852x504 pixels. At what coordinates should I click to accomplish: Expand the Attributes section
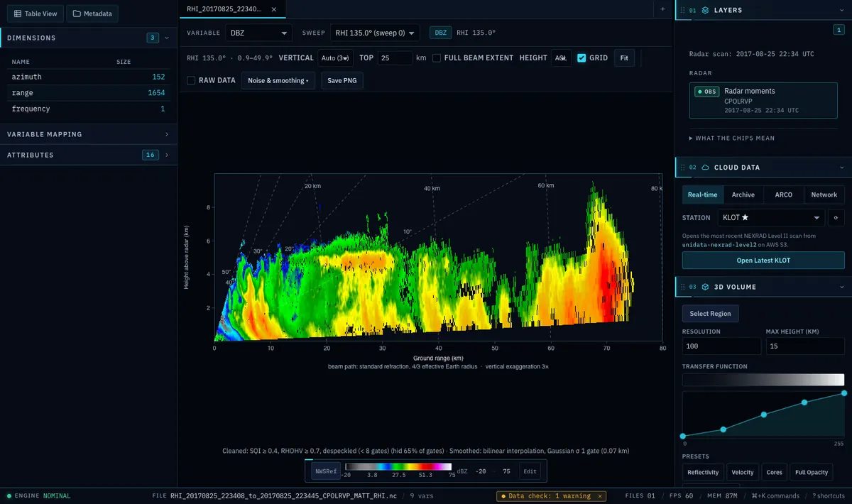click(89, 155)
